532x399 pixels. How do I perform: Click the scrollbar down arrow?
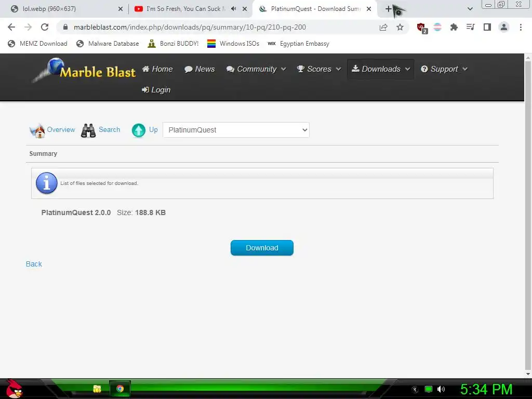coord(528,374)
